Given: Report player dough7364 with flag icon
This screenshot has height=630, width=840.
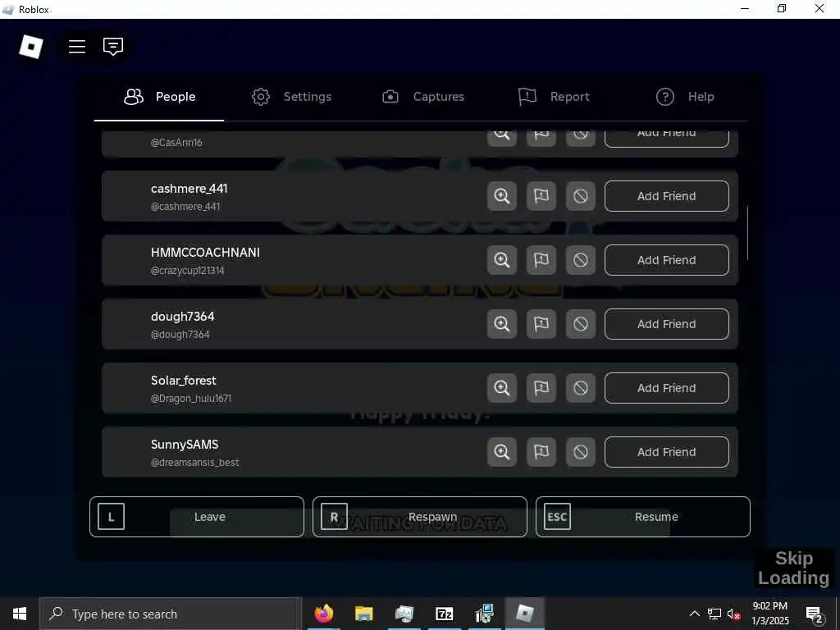Looking at the screenshot, I should tap(541, 324).
